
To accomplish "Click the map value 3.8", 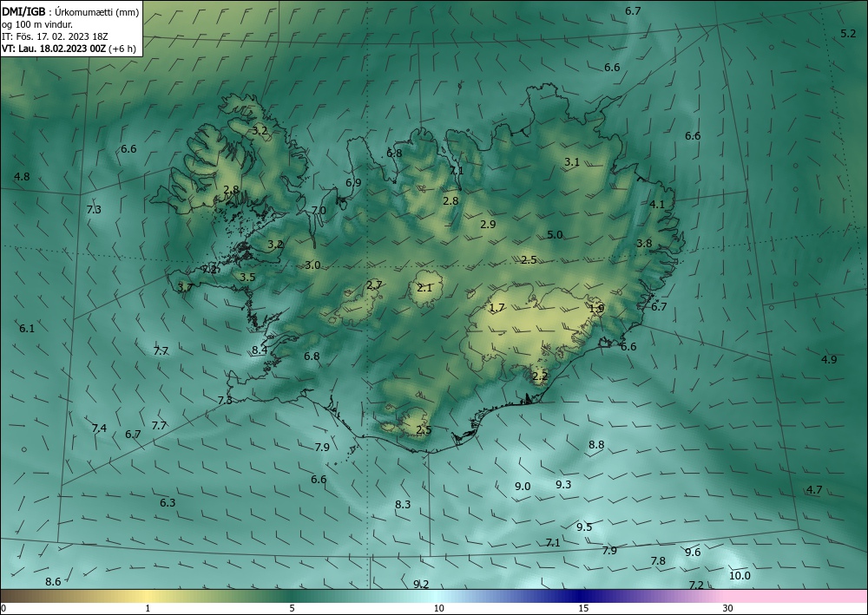I will [x=644, y=244].
